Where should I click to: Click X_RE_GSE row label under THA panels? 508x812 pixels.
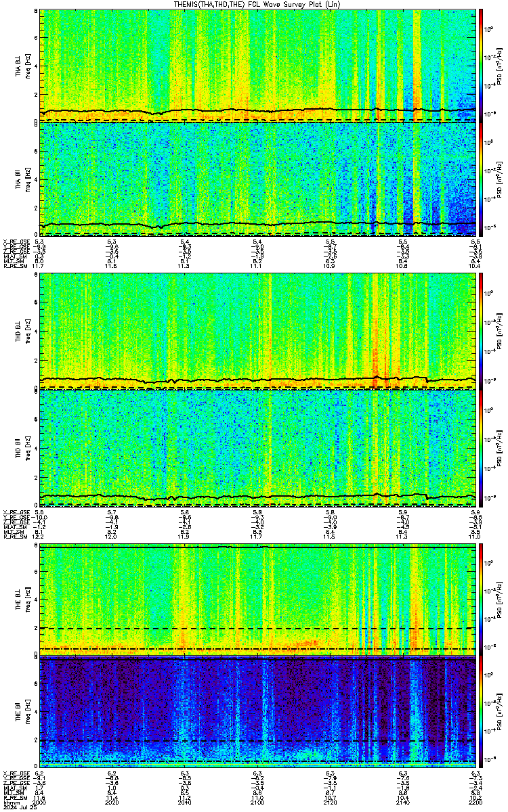coord(15,241)
